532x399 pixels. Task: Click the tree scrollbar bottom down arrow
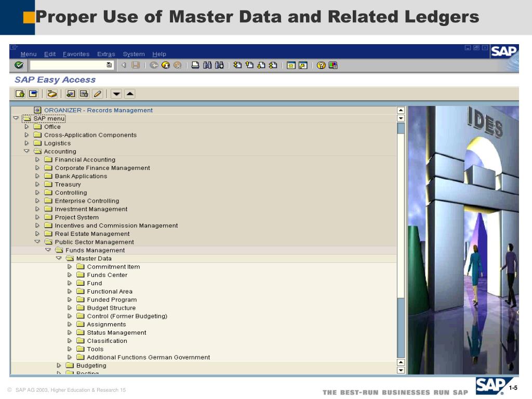[401, 370]
